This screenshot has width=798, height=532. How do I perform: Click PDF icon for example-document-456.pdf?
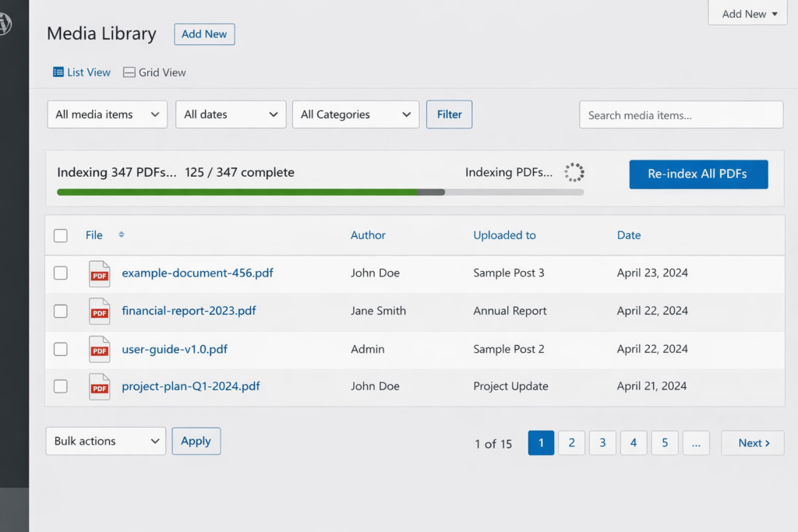[100, 273]
